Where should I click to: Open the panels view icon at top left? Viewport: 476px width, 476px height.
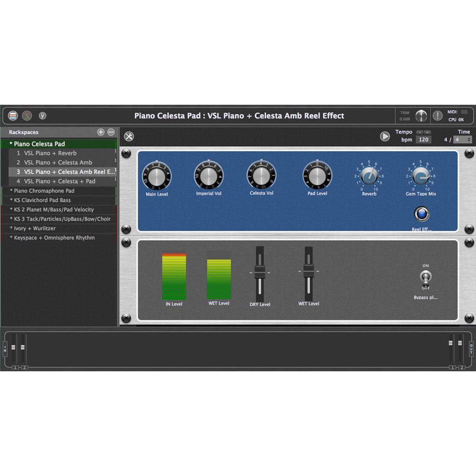(x=12, y=115)
